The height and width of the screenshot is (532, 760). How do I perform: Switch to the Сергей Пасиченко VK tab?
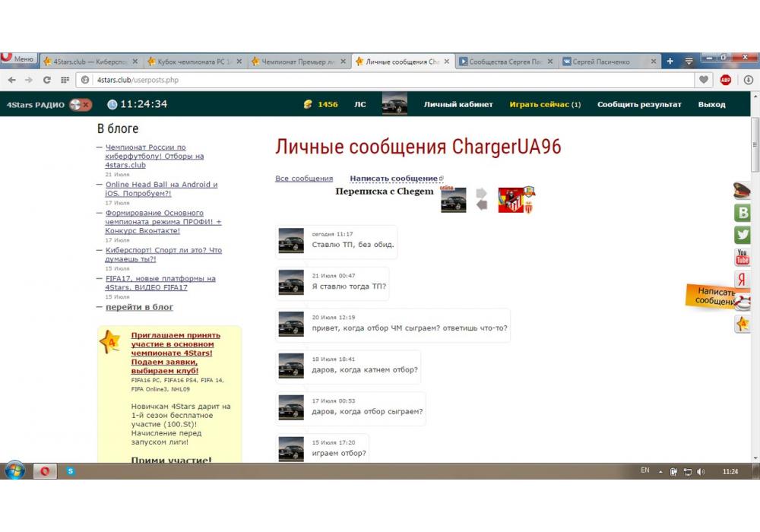(x=610, y=62)
